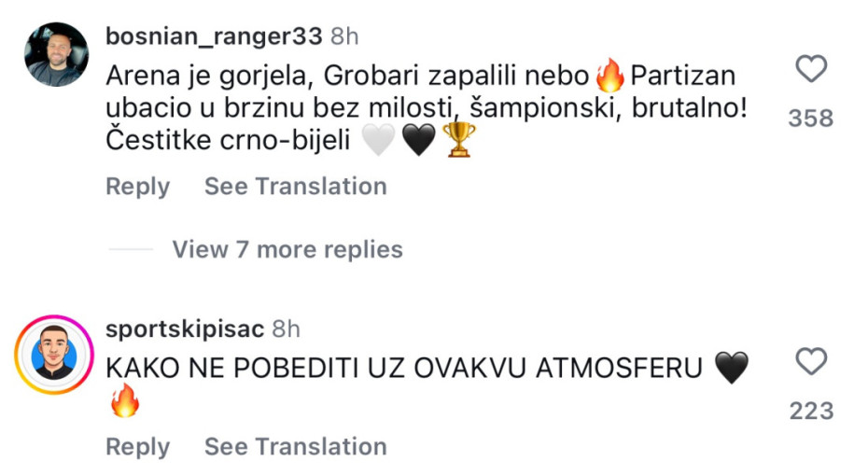Expand View 7 more replies
This screenshot has width=868, height=475.
coord(287,250)
